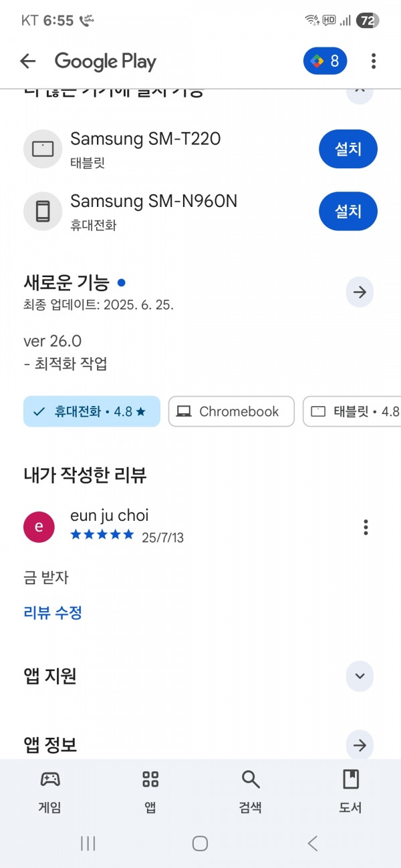Open the search magnifier icon in bottom bar
401x868 pixels.
251,779
